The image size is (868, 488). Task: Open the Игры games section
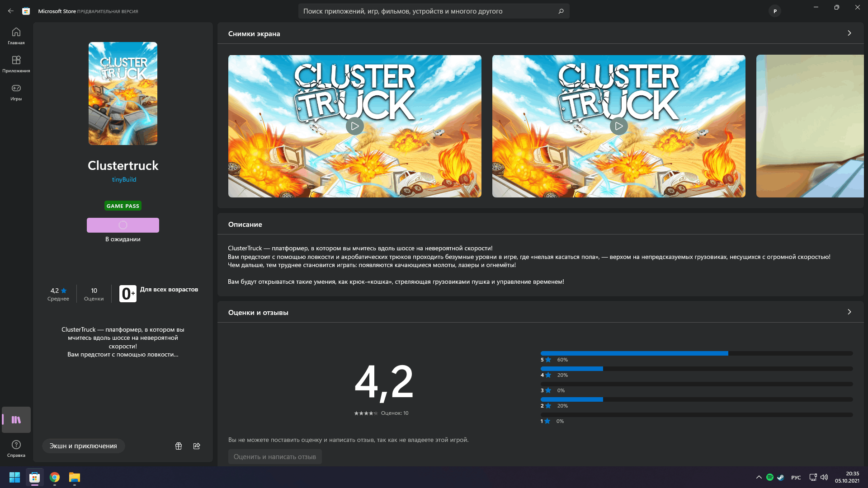pyautogui.click(x=16, y=92)
